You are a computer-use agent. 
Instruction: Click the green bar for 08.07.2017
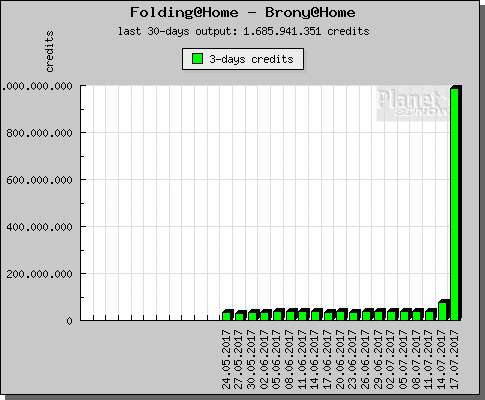click(x=416, y=316)
